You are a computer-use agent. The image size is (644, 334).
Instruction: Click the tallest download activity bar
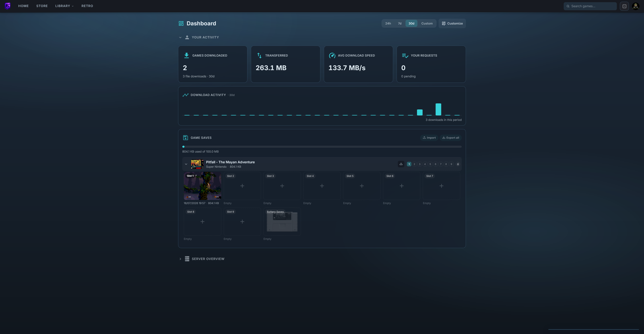point(438,110)
